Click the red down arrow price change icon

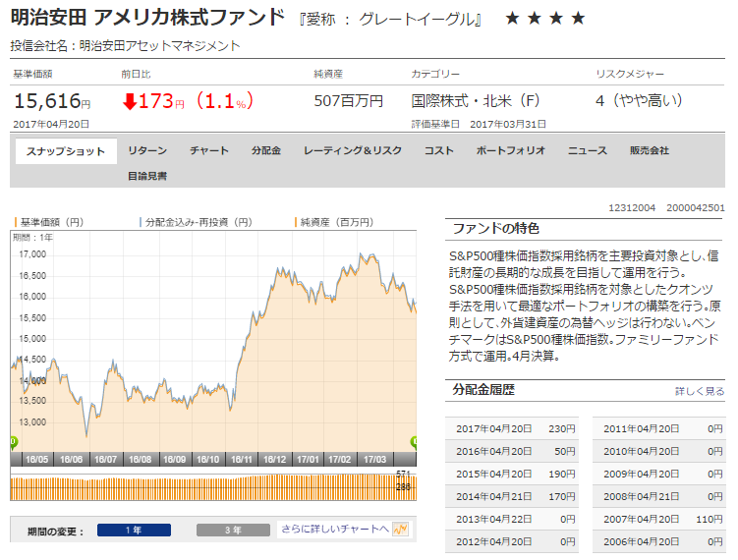tap(130, 101)
